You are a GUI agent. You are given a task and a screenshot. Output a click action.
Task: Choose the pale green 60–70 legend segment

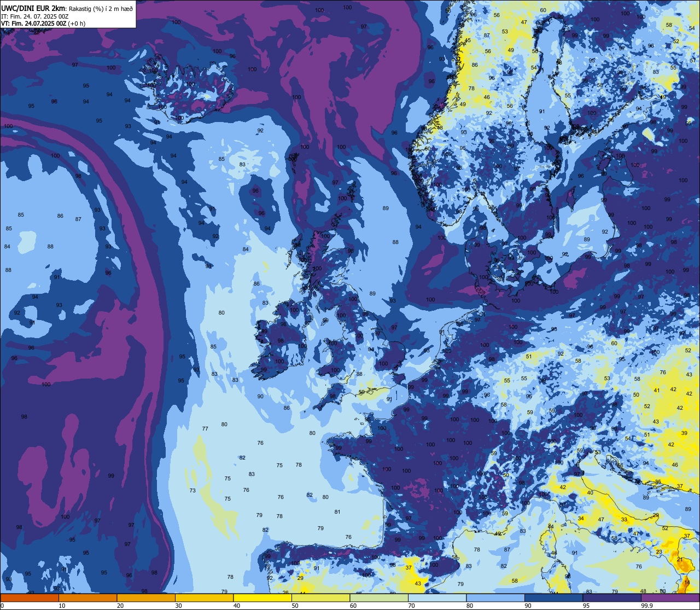point(379,597)
